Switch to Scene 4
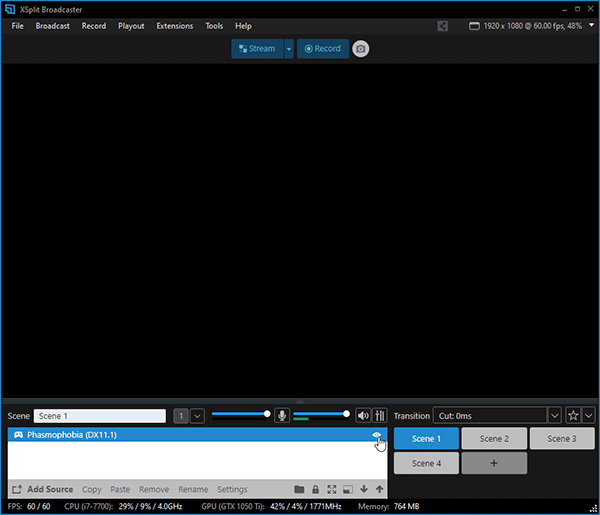 [x=426, y=463]
